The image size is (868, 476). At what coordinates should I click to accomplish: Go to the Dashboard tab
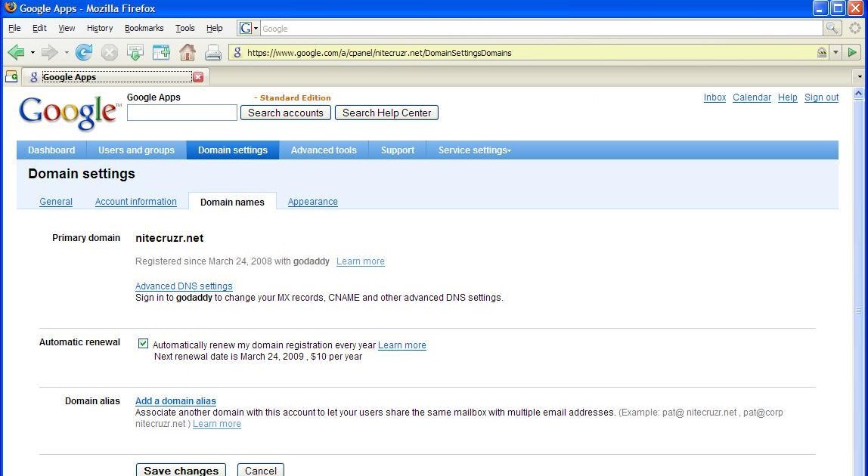[51, 150]
